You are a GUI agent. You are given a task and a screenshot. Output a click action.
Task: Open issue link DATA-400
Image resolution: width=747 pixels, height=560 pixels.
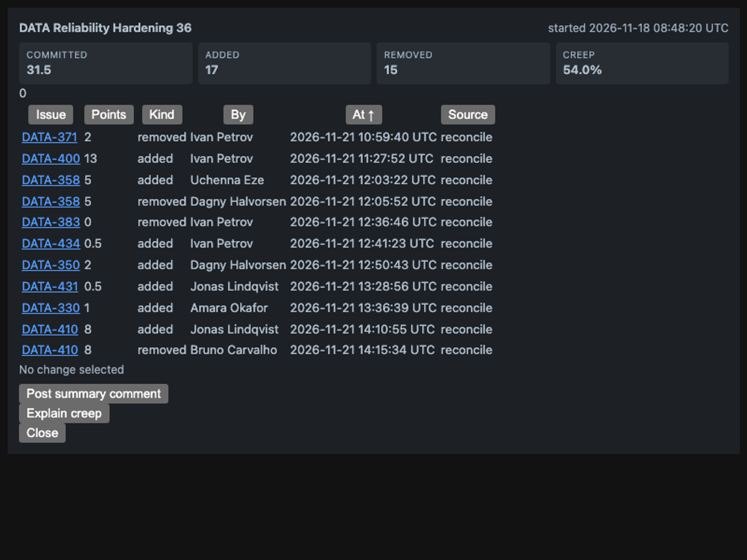click(x=51, y=159)
